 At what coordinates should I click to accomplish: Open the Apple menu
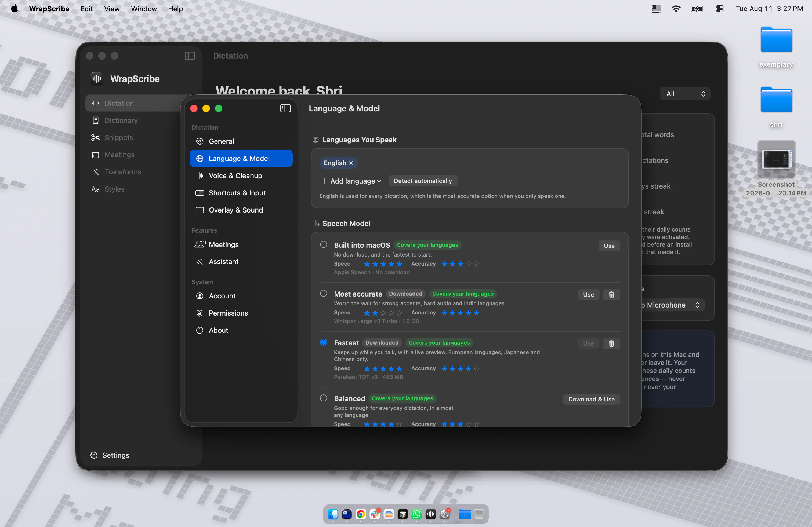click(14, 9)
